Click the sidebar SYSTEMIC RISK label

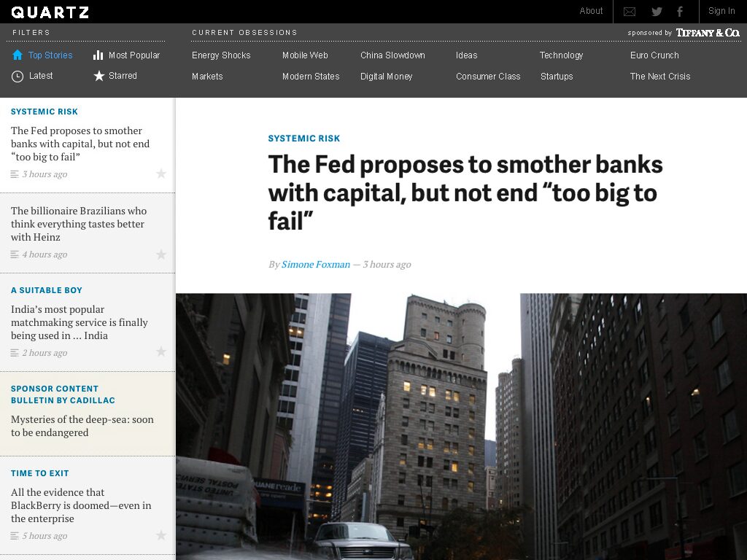pos(44,112)
